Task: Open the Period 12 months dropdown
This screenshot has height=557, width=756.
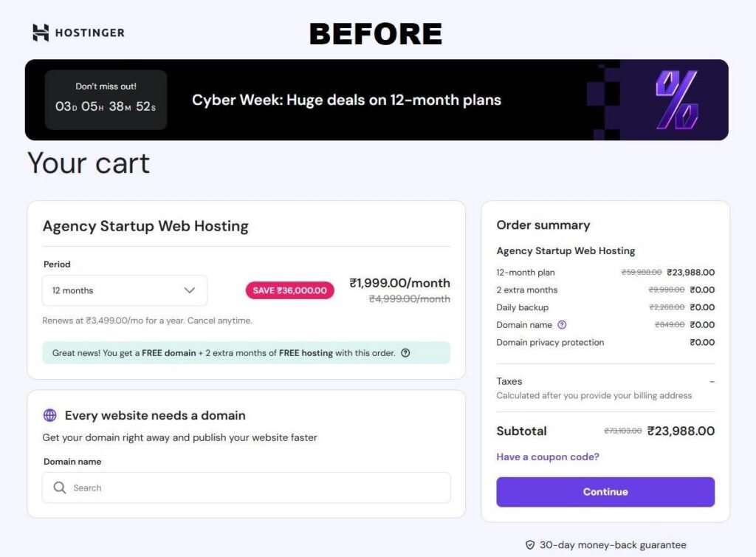Action: 124,290
